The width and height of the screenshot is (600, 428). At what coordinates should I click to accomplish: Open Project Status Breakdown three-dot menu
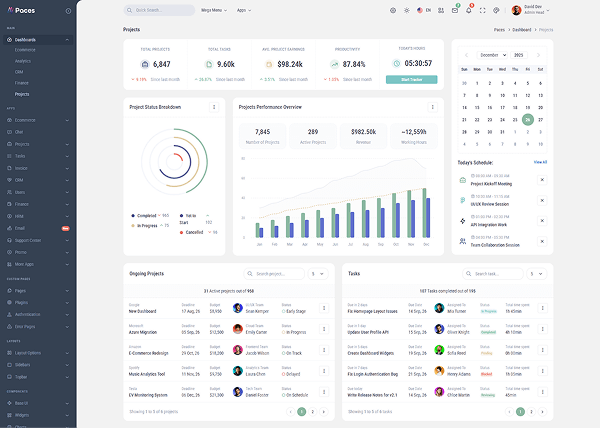pos(213,106)
